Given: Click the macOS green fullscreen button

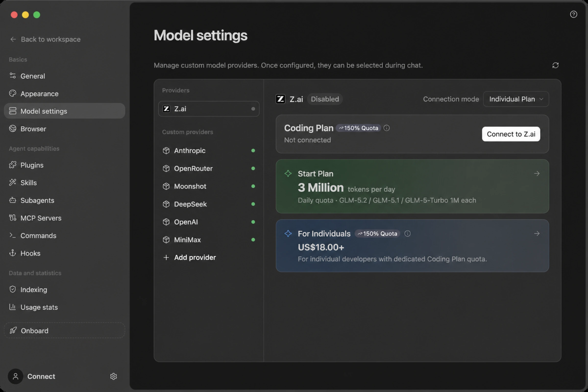Looking at the screenshot, I should (x=37, y=15).
